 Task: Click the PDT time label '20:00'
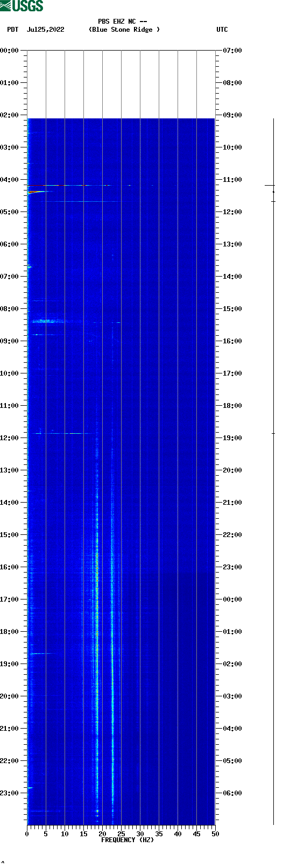(10, 696)
